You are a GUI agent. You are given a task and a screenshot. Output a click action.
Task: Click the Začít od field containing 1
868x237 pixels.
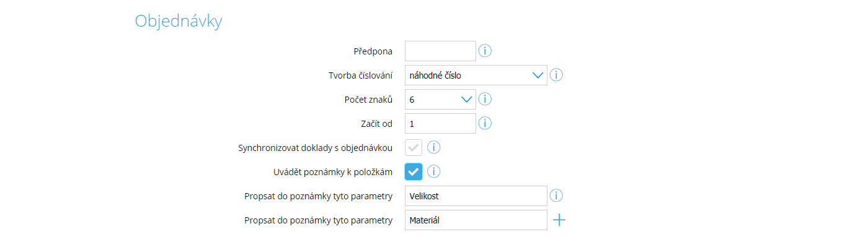pyautogui.click(x=440, y=123)
